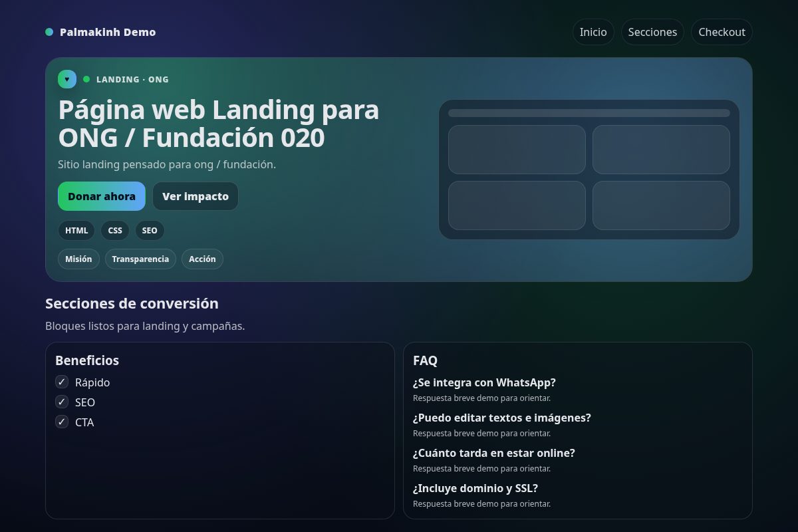Click the Transparencia chip
Viewport: 798px width, 532px height.
coord(140,259)
